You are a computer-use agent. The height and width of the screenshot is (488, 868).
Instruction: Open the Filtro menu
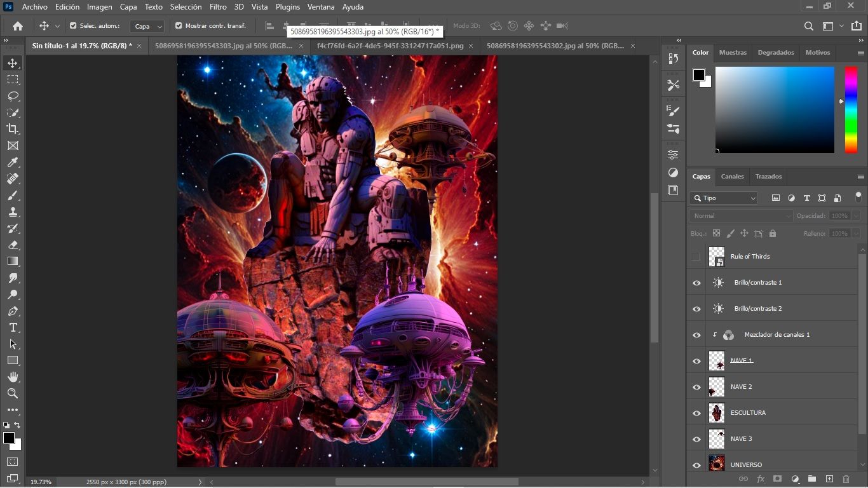coord(218,7)
